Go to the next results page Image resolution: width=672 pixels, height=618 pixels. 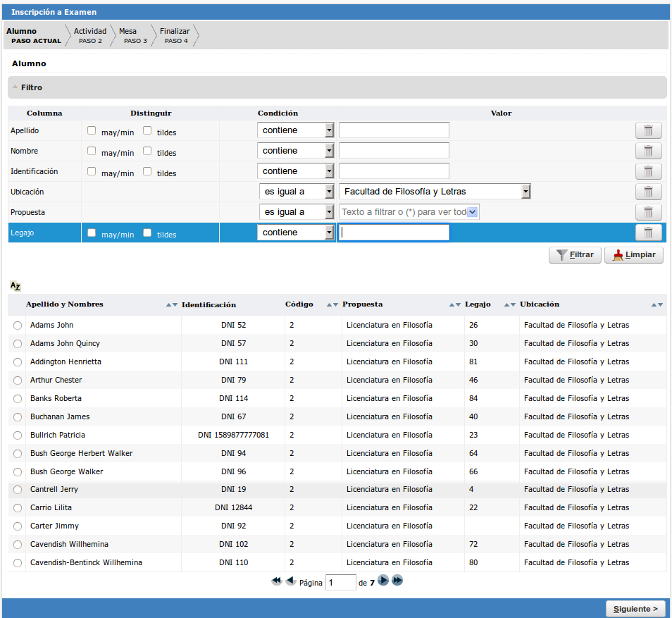coord(383,580)
